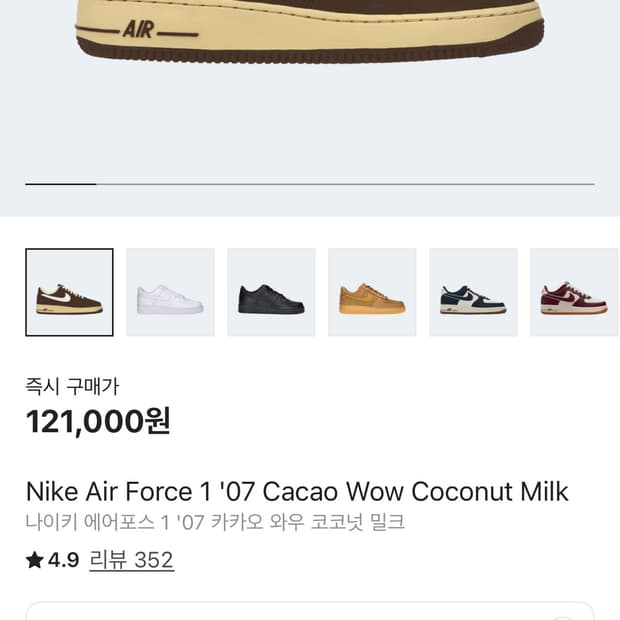Tap the black star rating icon

click(35, 561)
